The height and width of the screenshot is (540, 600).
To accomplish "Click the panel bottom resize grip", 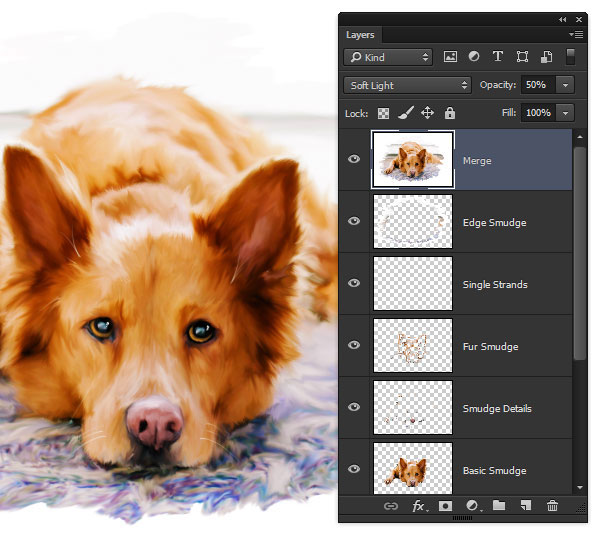I will (x=462, y=518).
